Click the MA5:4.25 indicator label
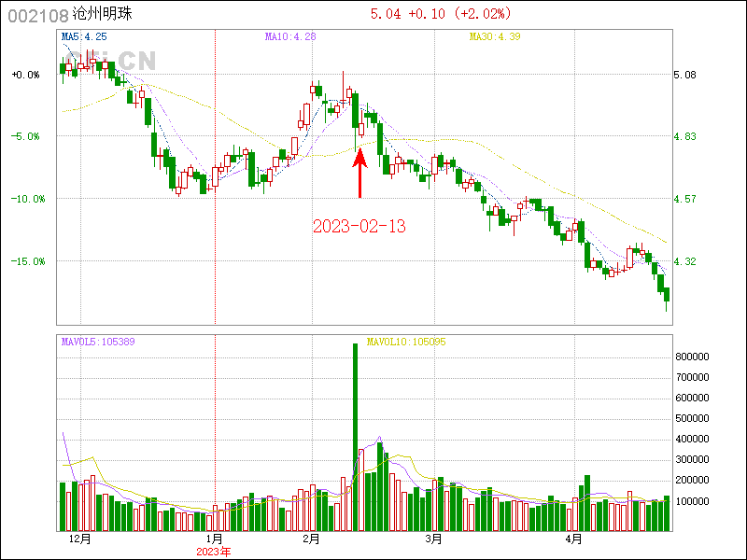The image size is (747, 560). 83,36
